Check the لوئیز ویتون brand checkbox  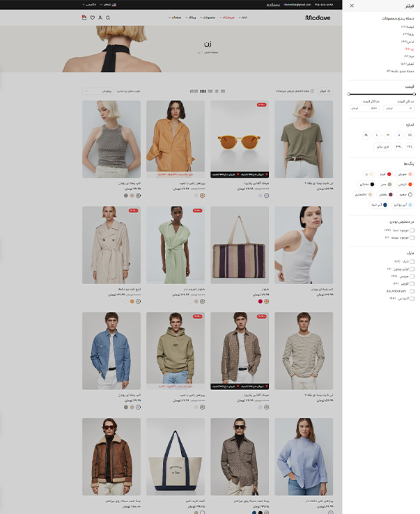pyautogui.click(x=412, y=269)
